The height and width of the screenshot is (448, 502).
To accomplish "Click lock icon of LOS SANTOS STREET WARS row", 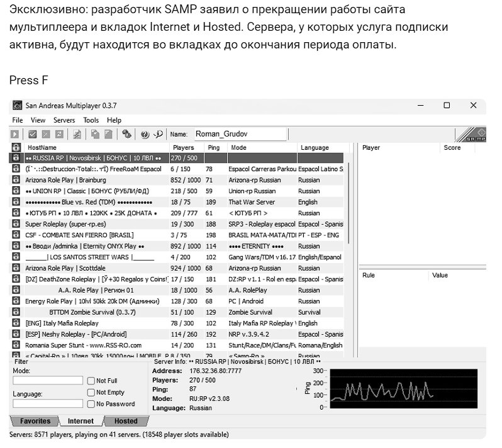I will [16, 257].
